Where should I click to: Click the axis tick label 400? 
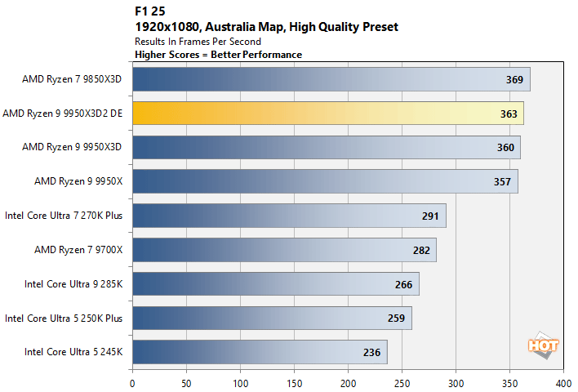click(563, 384)
